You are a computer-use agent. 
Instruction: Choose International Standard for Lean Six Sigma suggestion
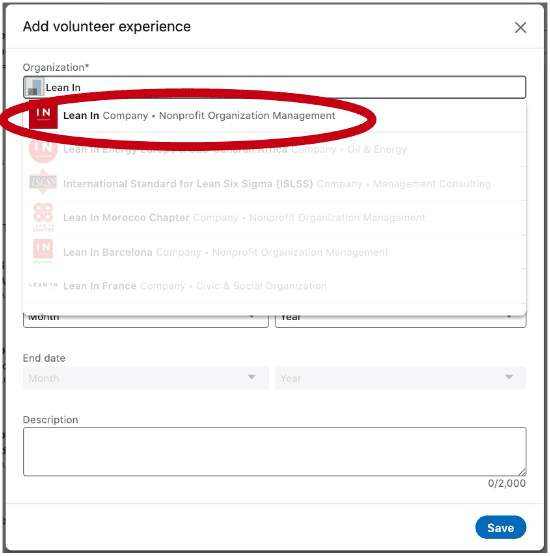(x=274, y=184)
